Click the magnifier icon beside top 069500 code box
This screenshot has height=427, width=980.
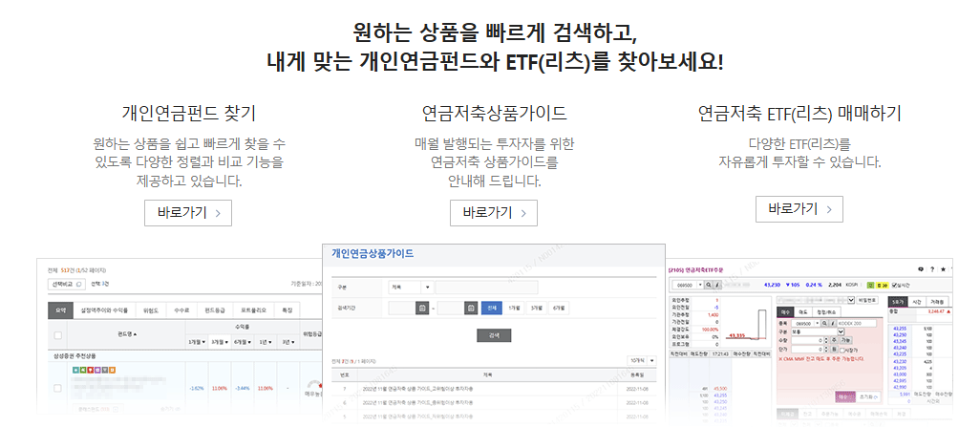(709, 285)
